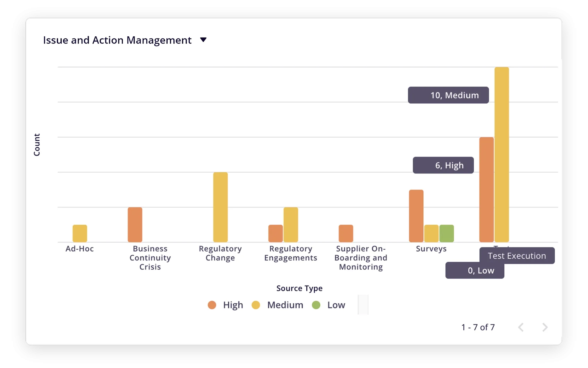Screen dimensions: 588x368
Task: Click the Regulatory Engagements high bar
Action: [275, 233]
